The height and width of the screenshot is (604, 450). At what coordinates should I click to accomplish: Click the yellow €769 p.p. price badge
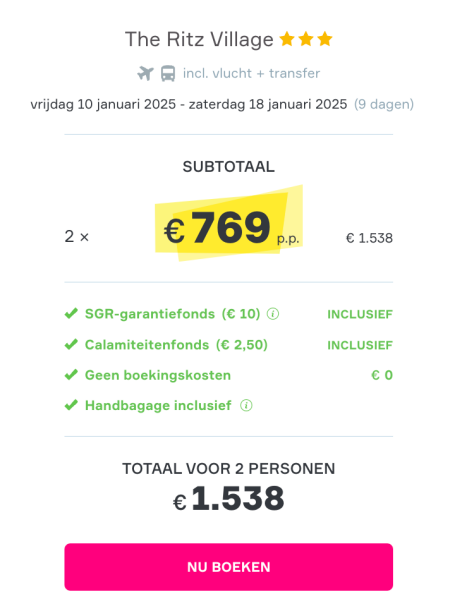(x=229, y=223)
